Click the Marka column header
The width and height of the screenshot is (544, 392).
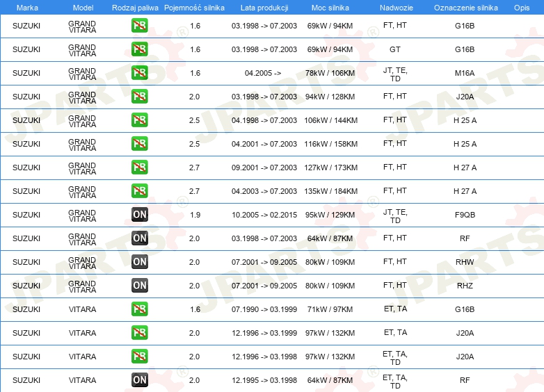click(x=27, y=8)
